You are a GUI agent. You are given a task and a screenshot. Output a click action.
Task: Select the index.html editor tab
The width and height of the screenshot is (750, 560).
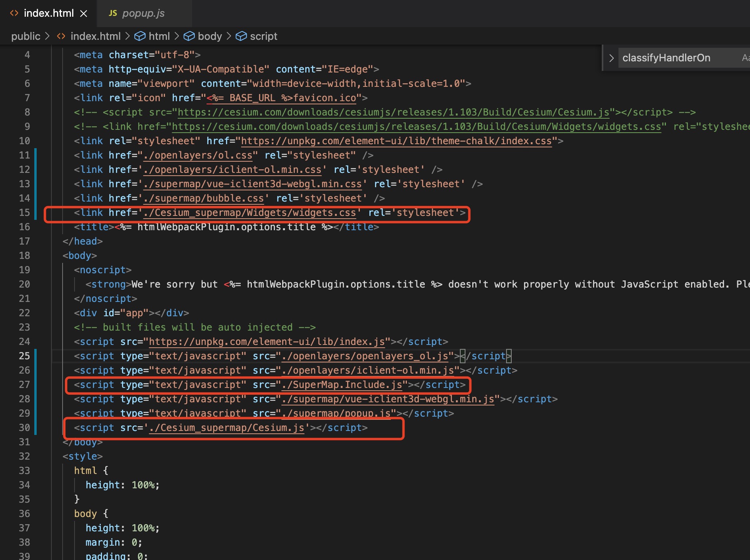pos(48,14)
